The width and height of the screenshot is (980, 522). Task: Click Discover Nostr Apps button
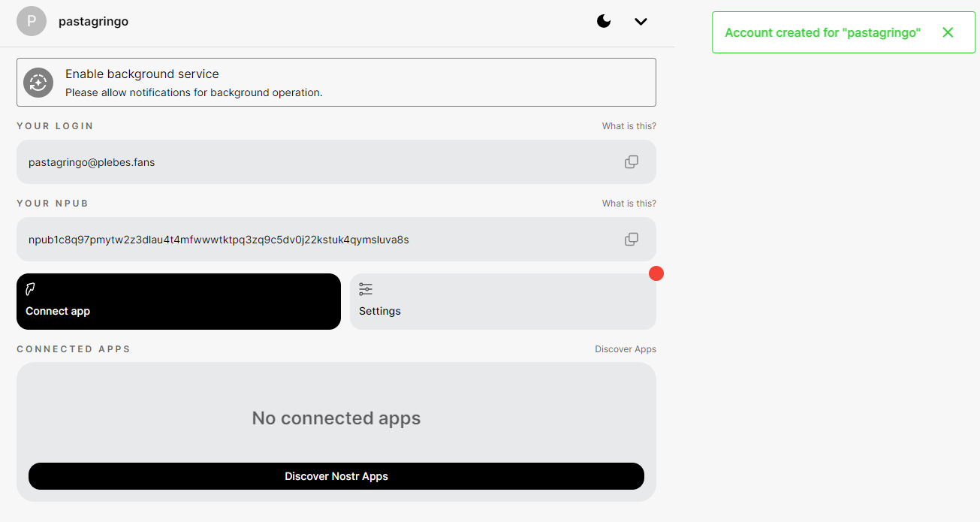point(336,476)
